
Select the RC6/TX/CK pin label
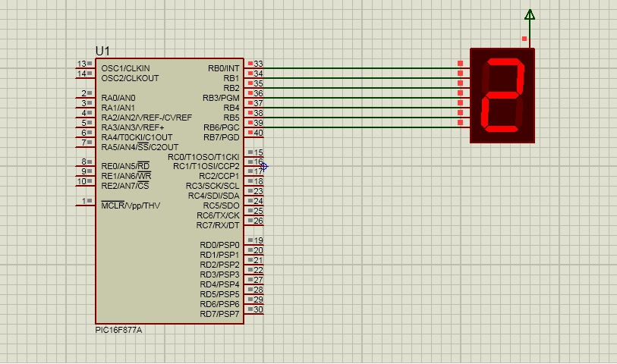pos(218,215)
